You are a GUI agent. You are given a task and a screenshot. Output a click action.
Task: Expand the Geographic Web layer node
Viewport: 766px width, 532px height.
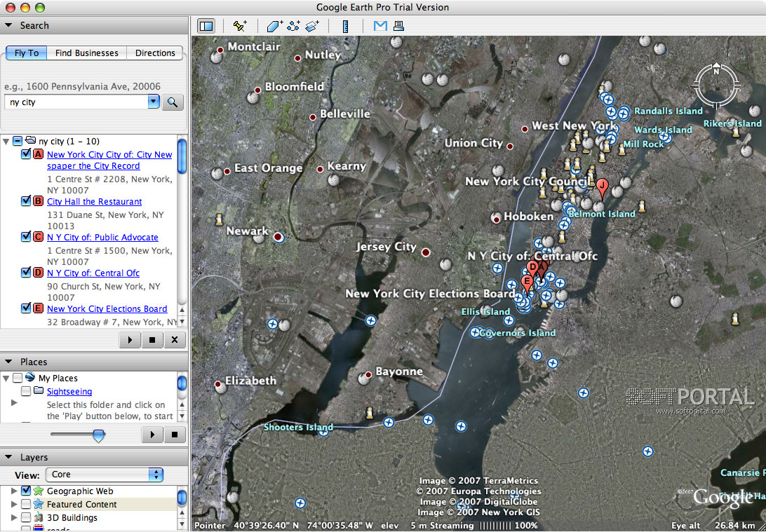pyautogui.click(x=14, y=491)
